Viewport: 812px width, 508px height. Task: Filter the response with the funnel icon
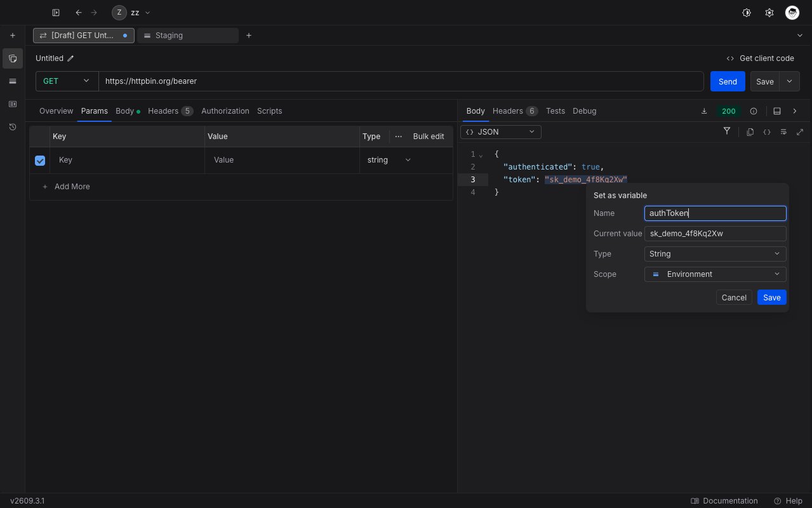pos(727,131)
